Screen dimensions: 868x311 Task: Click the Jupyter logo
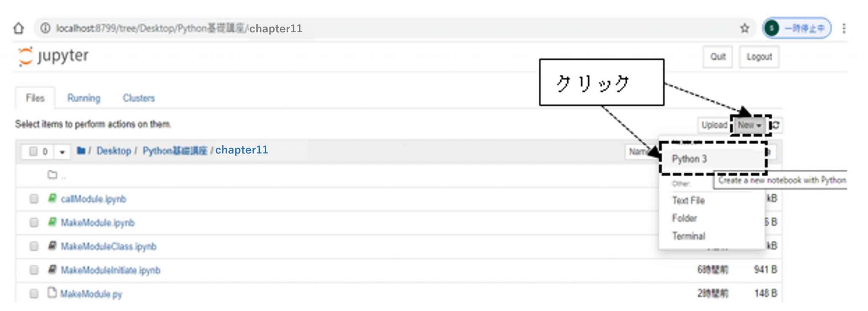[x=53, y=56]
